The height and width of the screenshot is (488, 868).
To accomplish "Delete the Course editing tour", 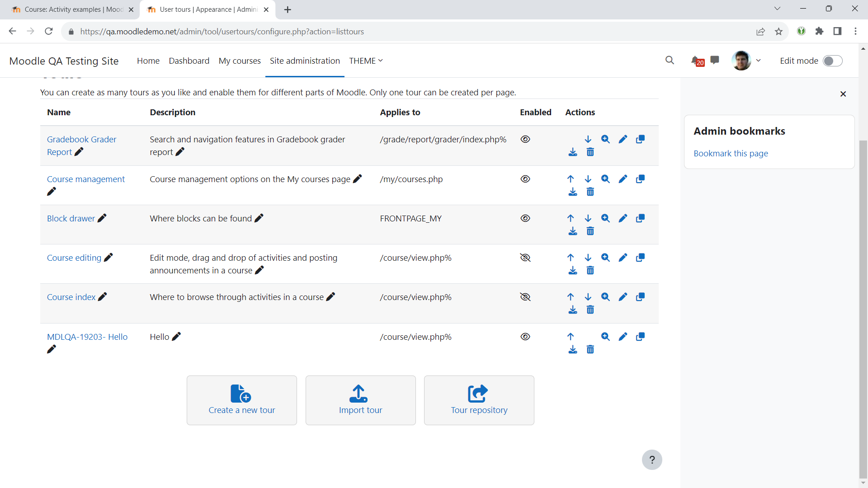I will 590,271.
